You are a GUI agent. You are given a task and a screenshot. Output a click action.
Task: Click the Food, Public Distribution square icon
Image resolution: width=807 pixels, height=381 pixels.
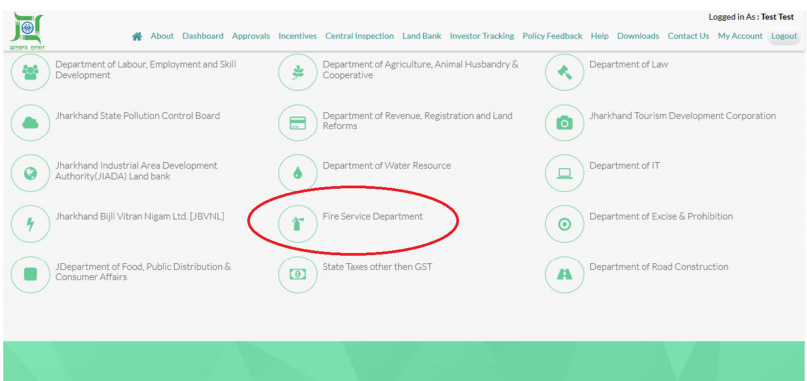point(30,274)
